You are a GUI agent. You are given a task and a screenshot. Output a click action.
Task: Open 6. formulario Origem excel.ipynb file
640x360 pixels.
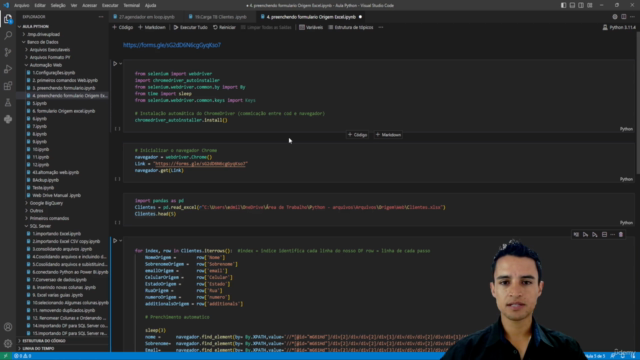pos(64,111)
